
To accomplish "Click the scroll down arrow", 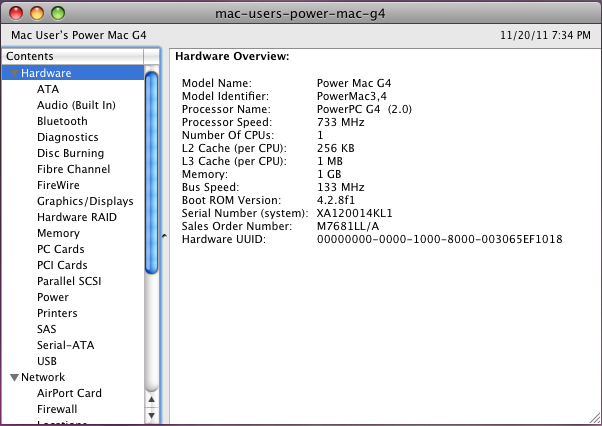I will coord(152,416).
